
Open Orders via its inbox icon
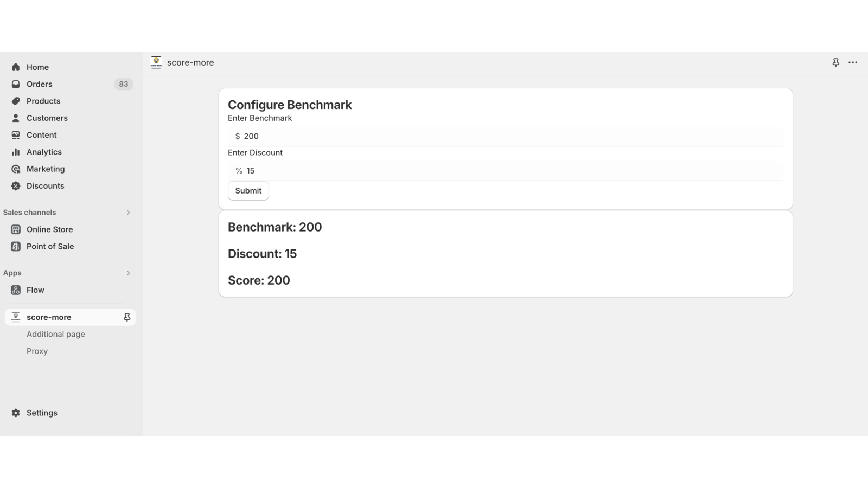coord(16,84)
